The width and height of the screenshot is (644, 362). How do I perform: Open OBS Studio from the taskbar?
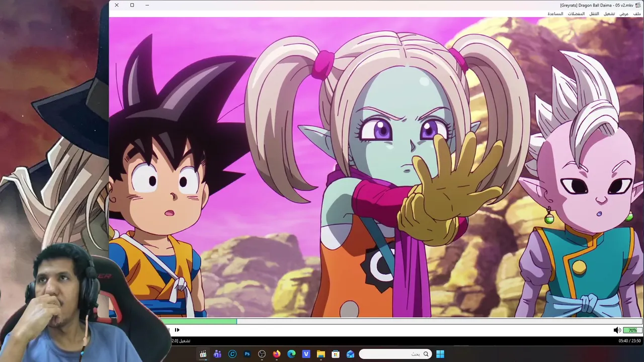(x=262, y=354)
